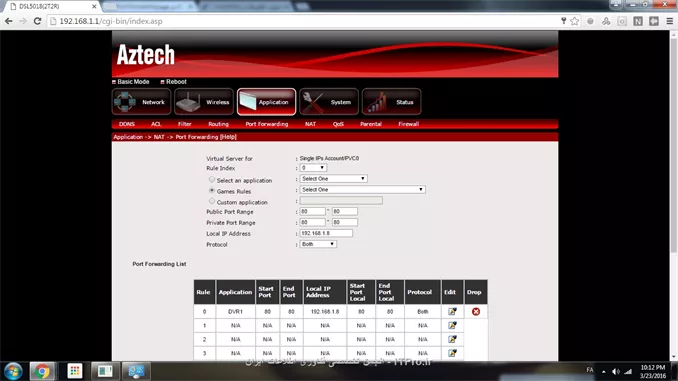This screenshot has width=678, height=381.
Task: Click Chrome taskbar icon
Action: click(x=42, y=371)
